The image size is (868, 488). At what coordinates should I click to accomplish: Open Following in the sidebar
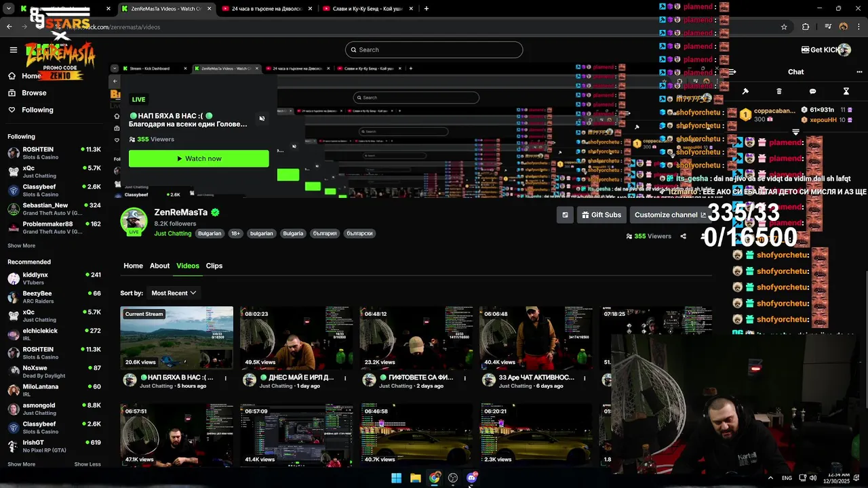31,110
